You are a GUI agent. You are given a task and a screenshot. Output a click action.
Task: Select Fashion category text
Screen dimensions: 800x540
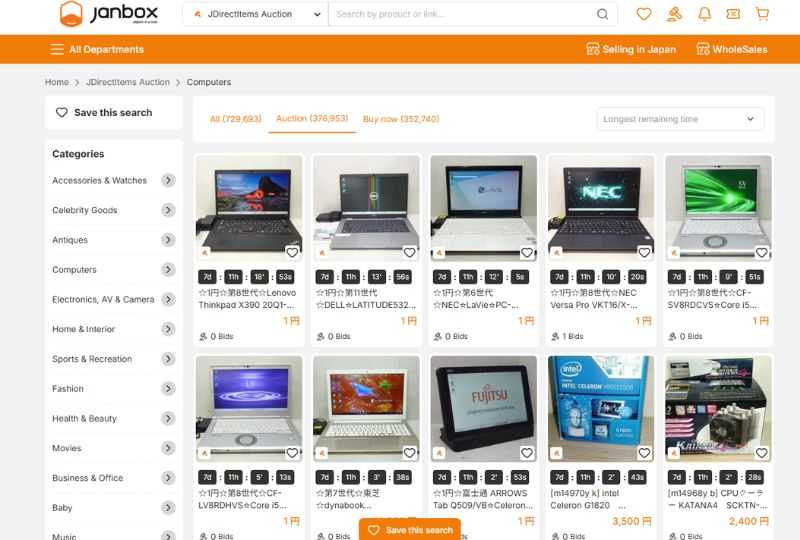68,388
